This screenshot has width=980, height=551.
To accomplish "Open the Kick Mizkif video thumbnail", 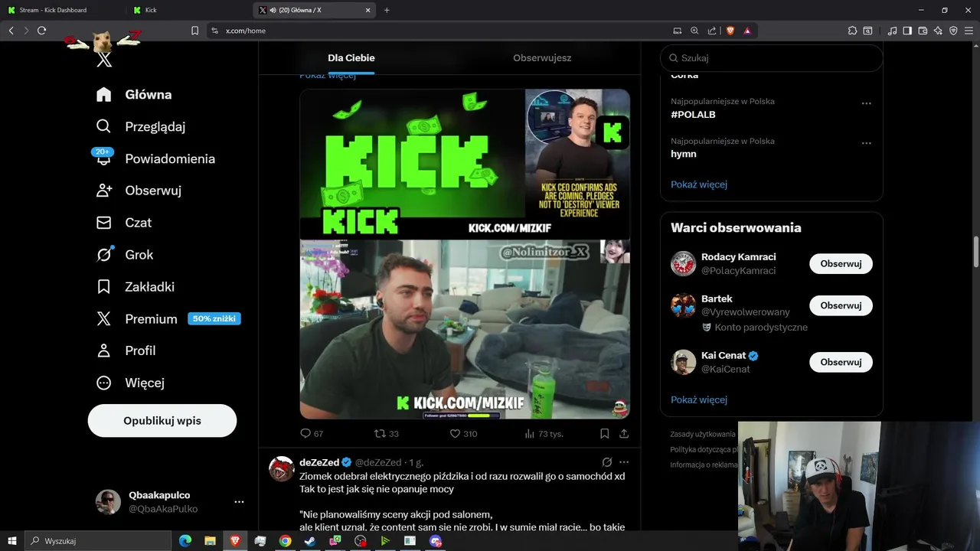I will tap(465, 254).
